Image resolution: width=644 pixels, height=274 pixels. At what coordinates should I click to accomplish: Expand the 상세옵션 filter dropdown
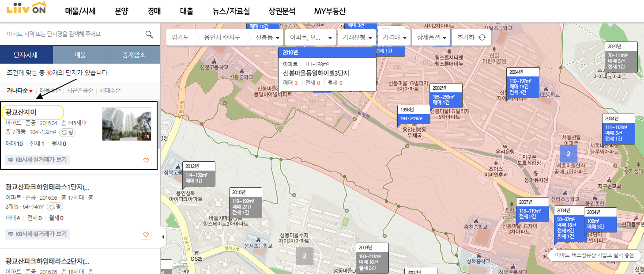pyautogui.click(x=430, y=38)
